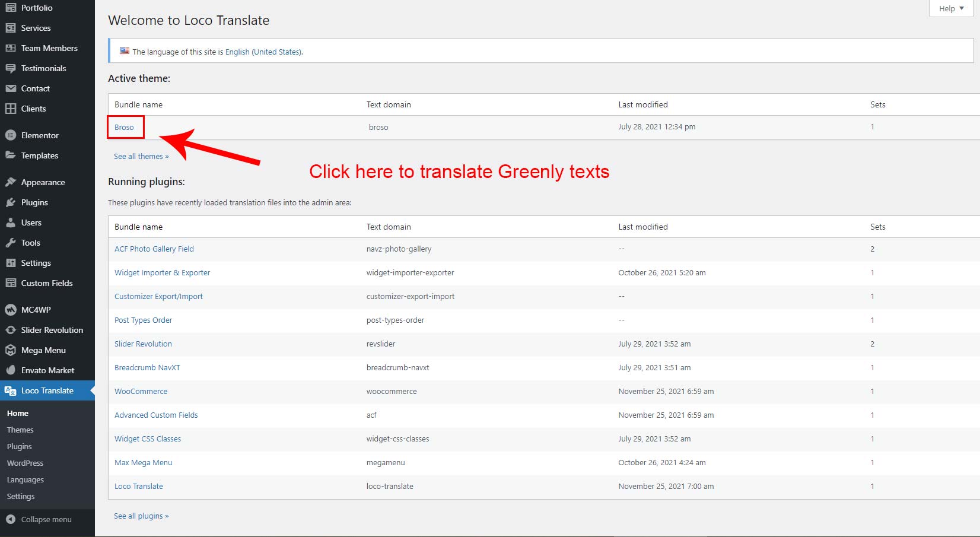Open Settings under Loco Translate
Image resolution: width=980 pixels, height=537 pixels.
pos(21,496)
